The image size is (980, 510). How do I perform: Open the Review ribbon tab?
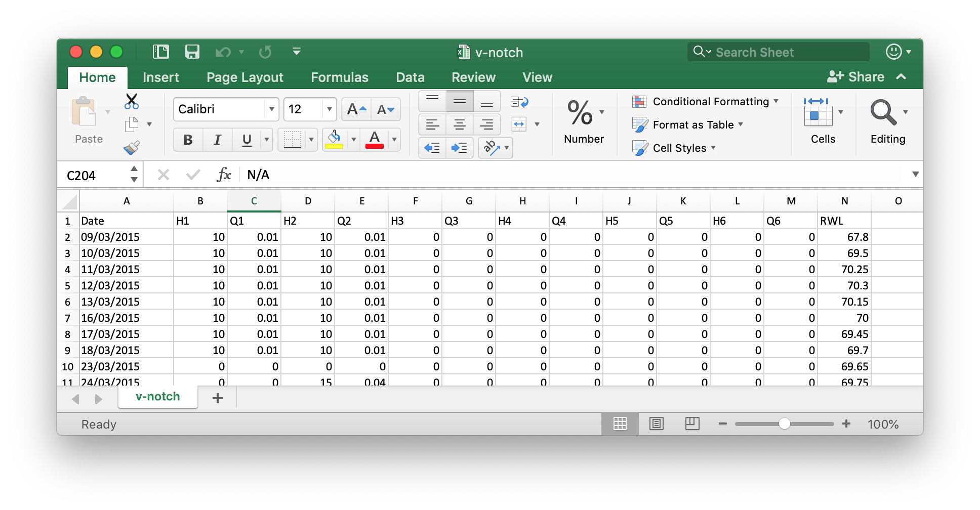[x=473, y=77]
